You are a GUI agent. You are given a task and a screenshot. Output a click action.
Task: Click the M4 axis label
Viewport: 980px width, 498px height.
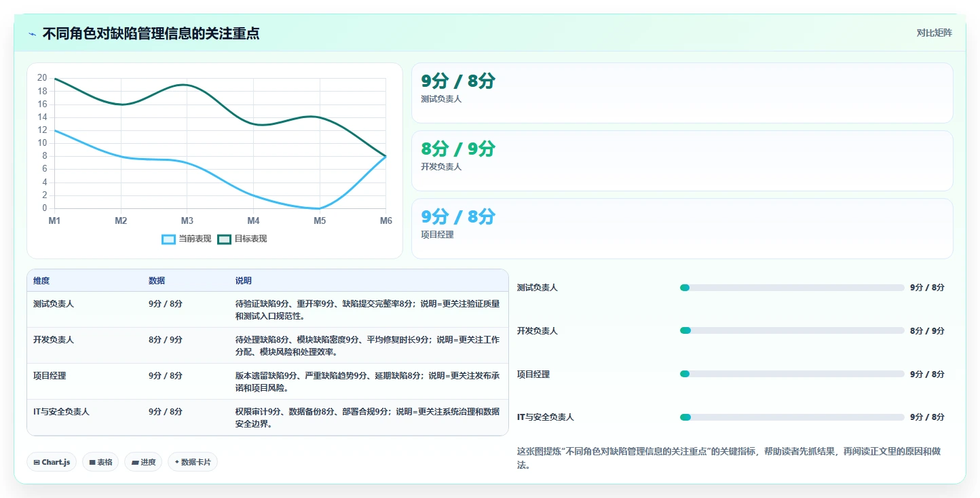click(x=253, y=221)
